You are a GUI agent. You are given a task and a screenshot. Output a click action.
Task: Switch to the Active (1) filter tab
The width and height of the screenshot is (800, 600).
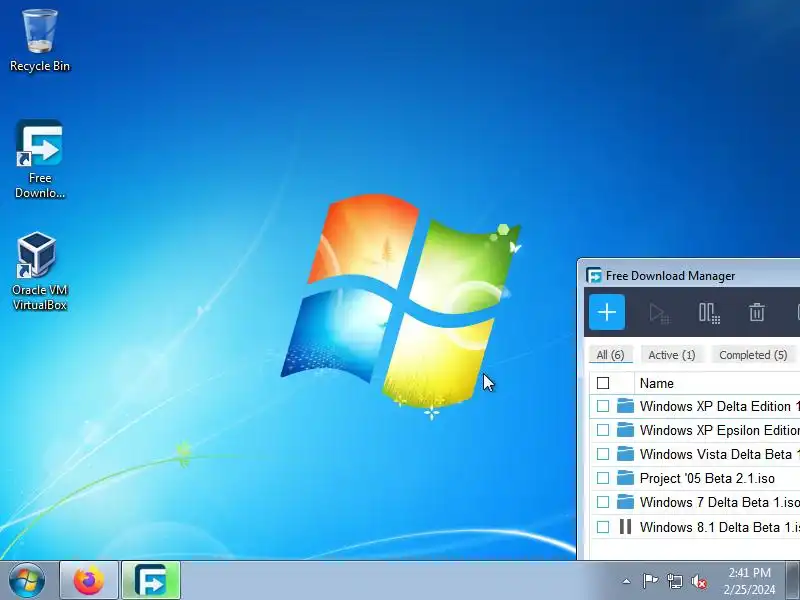671,355
